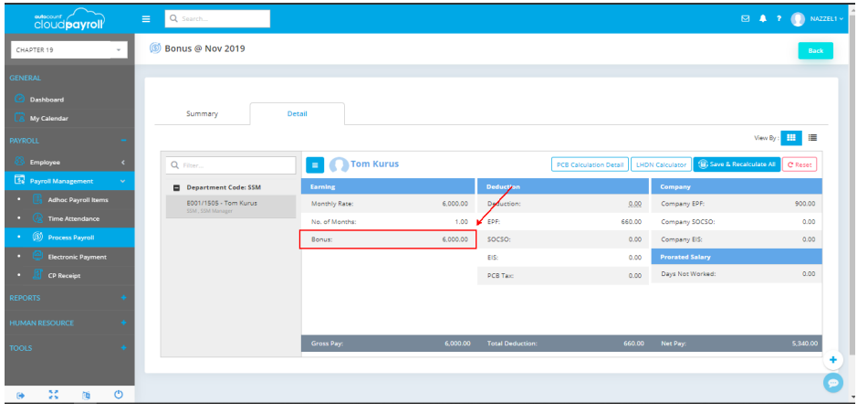868x413 pixels.
Task: Open NAZZEL1 user account dropdown
Action: pos(817,18)
